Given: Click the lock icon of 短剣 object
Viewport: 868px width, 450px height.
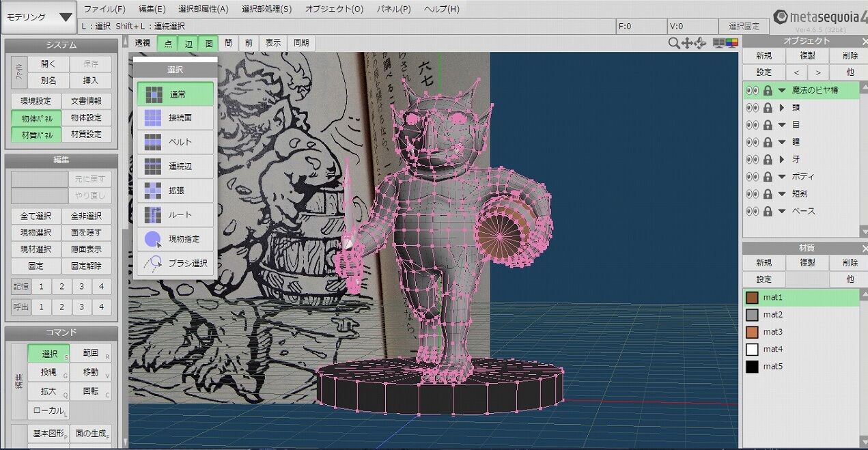Looking at the screenshot, I should click(x=768, y=194).
